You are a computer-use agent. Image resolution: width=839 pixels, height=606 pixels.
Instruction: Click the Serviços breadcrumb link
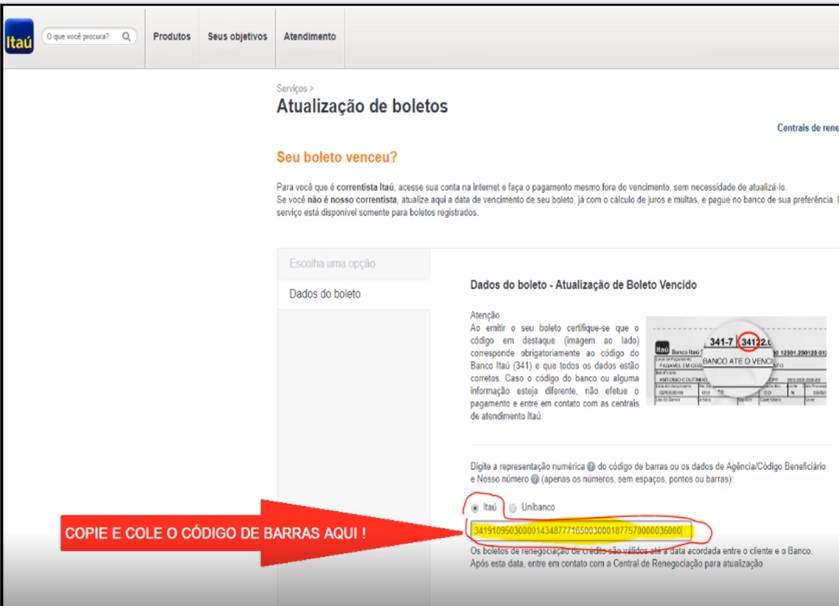(x=292, y=88)
